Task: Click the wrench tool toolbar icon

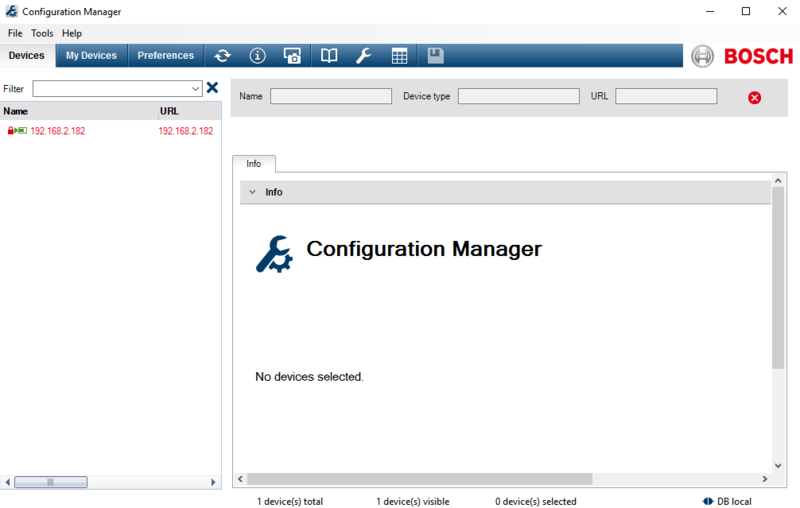Action: (363, 56)
